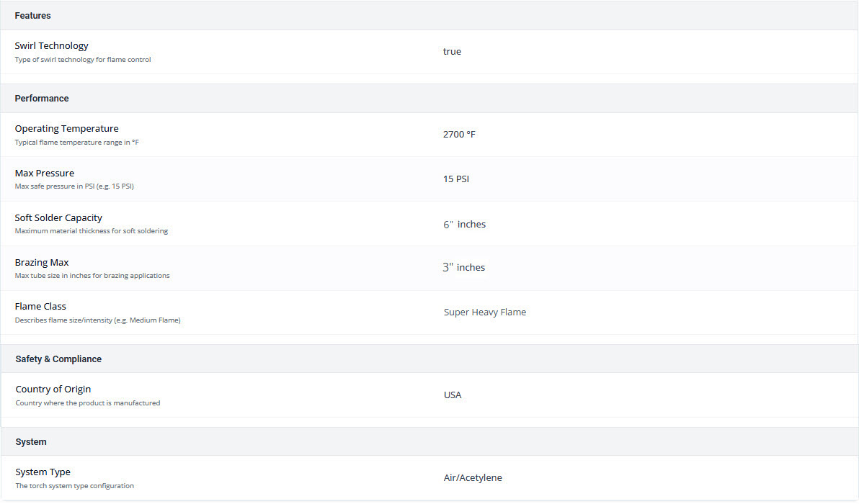Select the System Type label
Viewport: 859px width, 504px height.
[43, 472]
